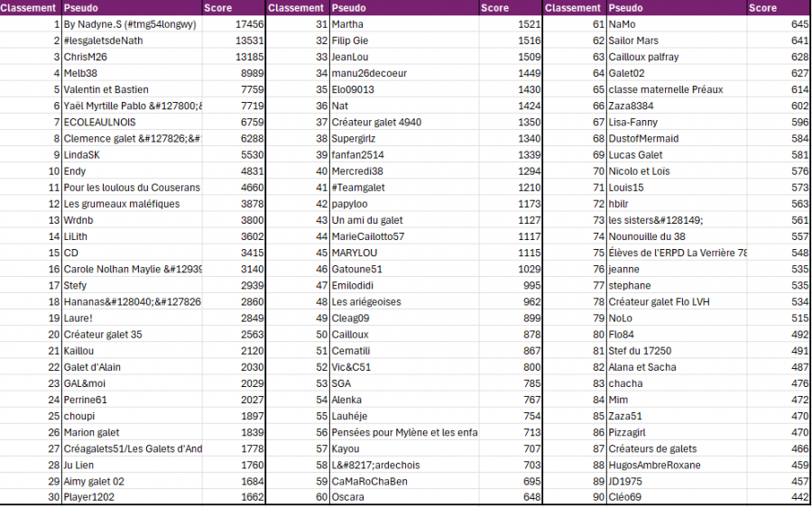812x507 pixels.
Task: Click the "Nounouille du 38" cell
Action: (x=648, y=236)
